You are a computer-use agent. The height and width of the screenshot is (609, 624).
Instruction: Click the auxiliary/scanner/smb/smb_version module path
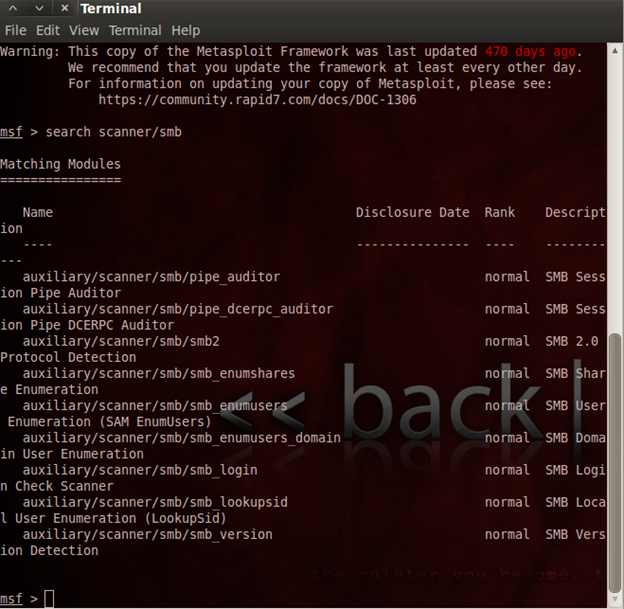(x=147, y=534)
